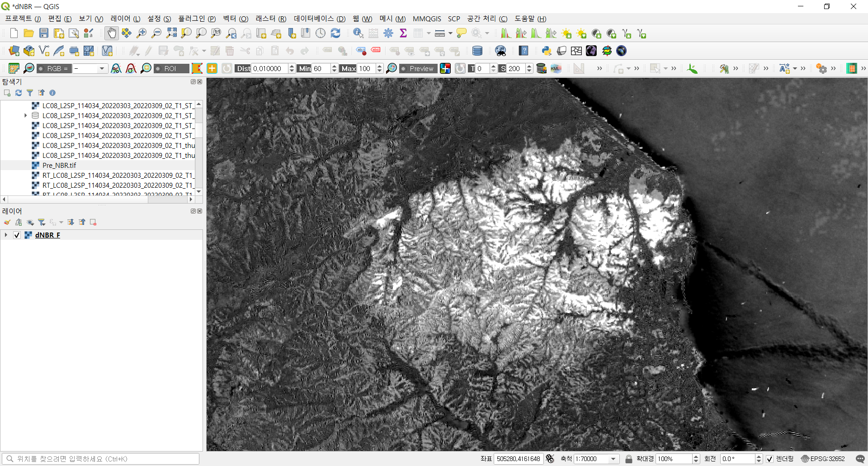Click the new shapefile layer icon
This screenshot has width=868, height=466.
coord(44,51)
